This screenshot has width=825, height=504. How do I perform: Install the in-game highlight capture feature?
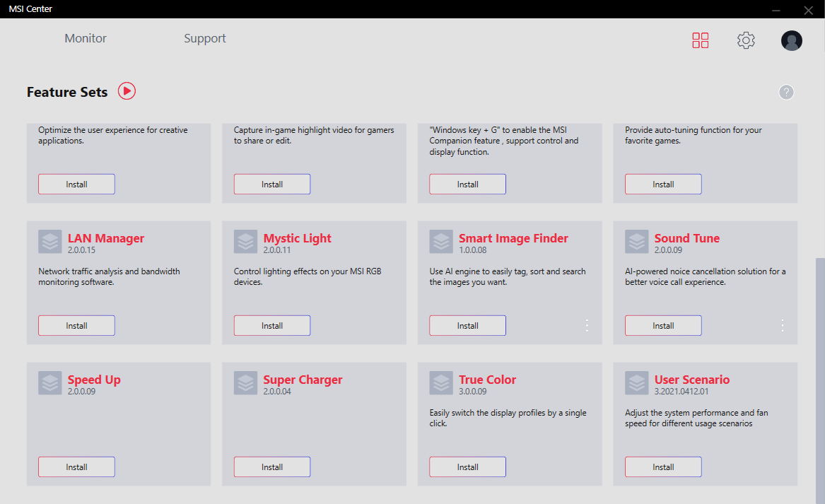pos(272,184)
